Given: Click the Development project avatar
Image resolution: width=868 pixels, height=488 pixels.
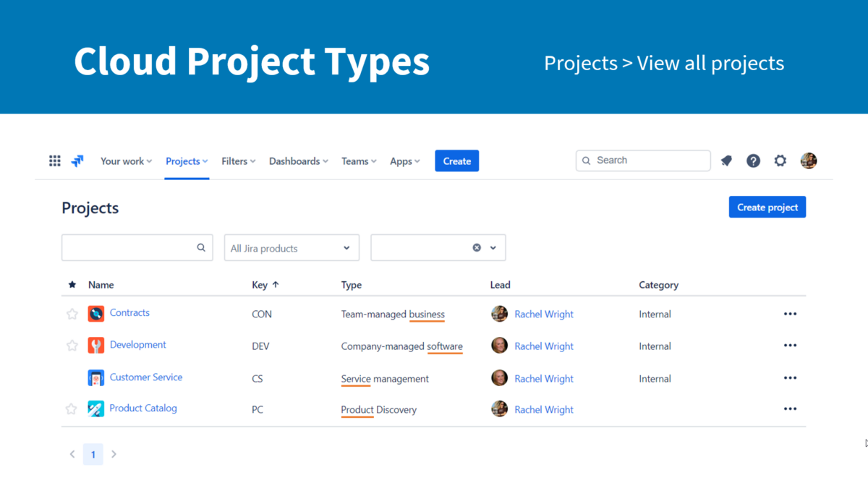Looking at the screenshot, I should 96,345.
